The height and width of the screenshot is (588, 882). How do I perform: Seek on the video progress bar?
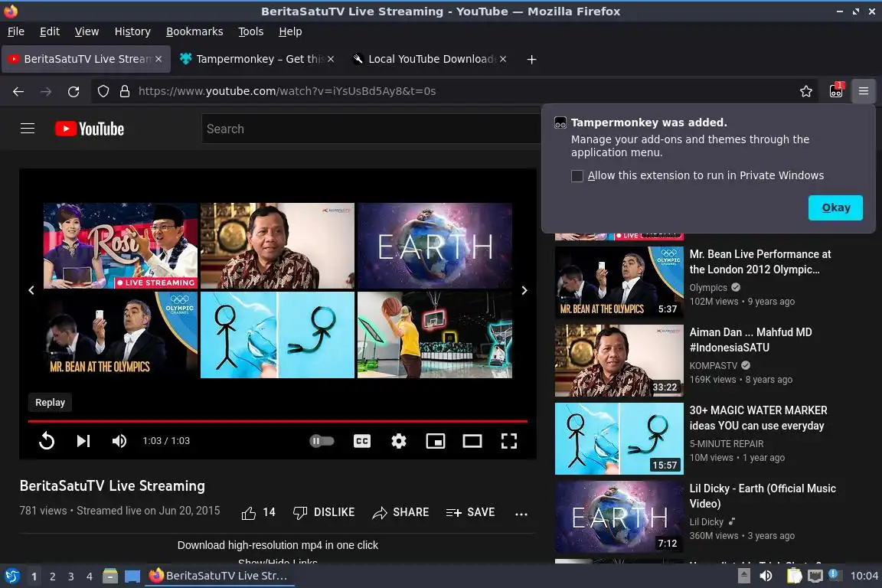278,421
